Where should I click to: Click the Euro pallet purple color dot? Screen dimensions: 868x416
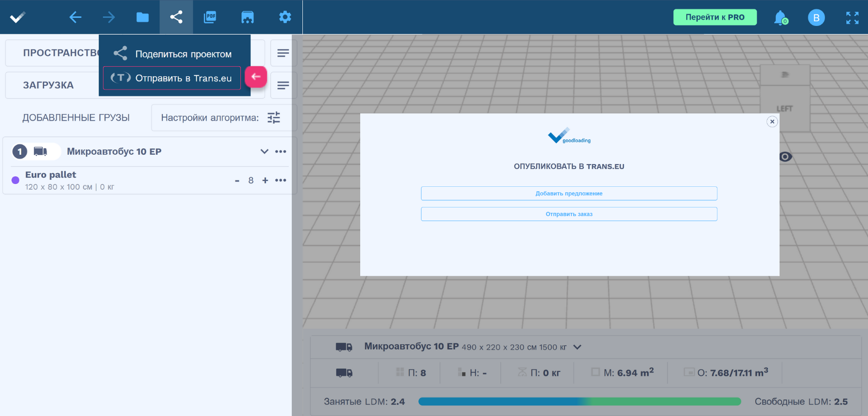(16, 180)
